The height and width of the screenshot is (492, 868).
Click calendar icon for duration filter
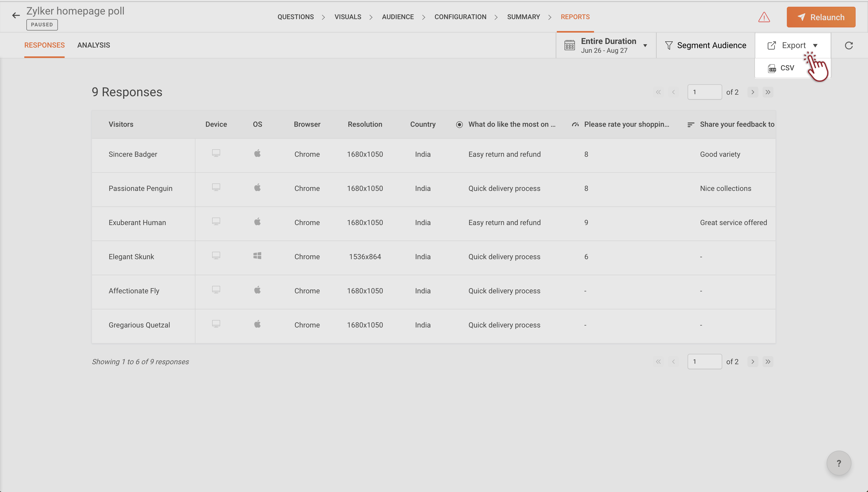[x=569, y=45]
